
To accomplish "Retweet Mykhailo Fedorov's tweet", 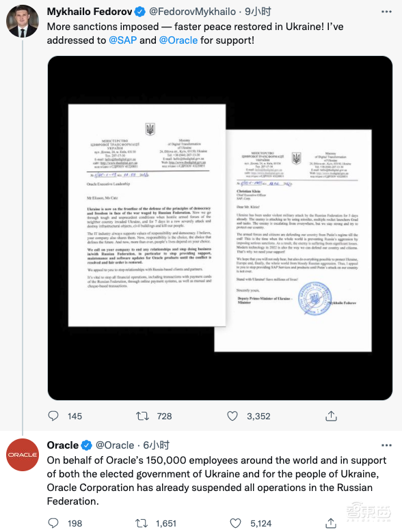I will coord(142,416).
